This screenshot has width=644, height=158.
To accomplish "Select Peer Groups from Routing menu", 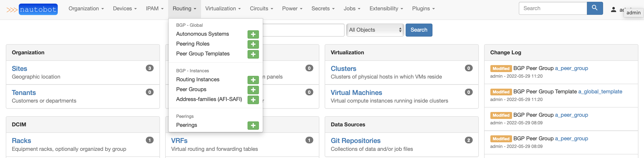I will click(x=191, y=89).
